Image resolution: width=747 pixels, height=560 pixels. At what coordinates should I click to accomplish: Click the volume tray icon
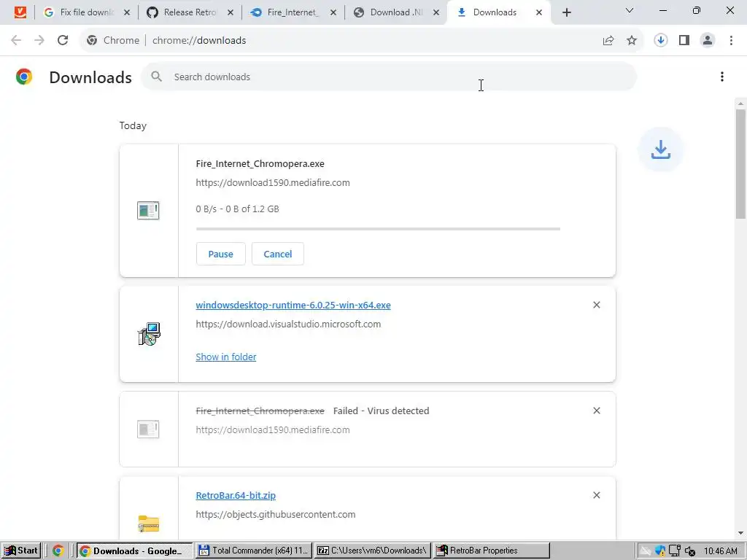[690, 551]
